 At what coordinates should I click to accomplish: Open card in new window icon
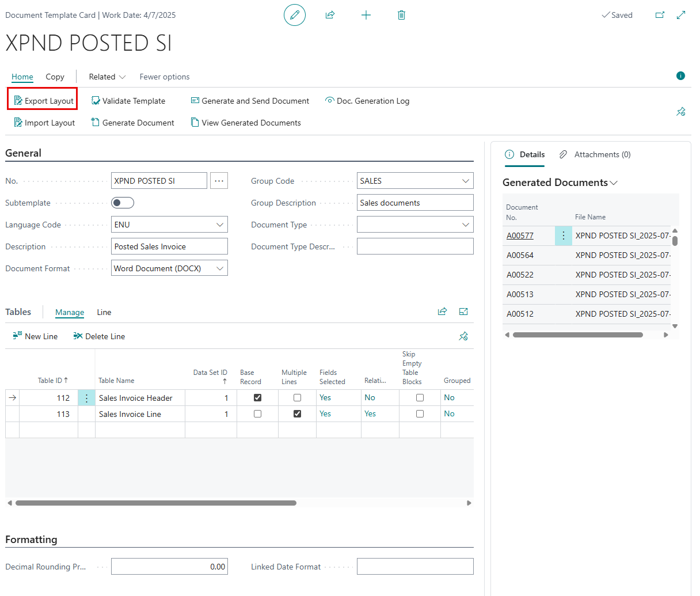coord(660,15)
